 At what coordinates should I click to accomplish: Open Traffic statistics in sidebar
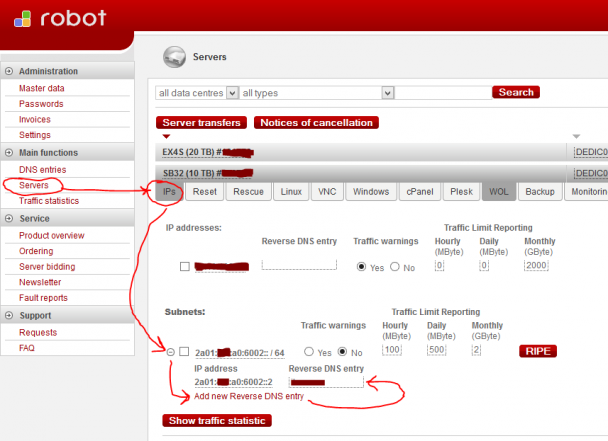pos(49,201)
